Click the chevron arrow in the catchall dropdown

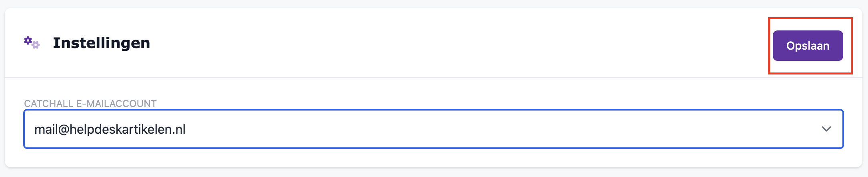[x=826, y=129]
